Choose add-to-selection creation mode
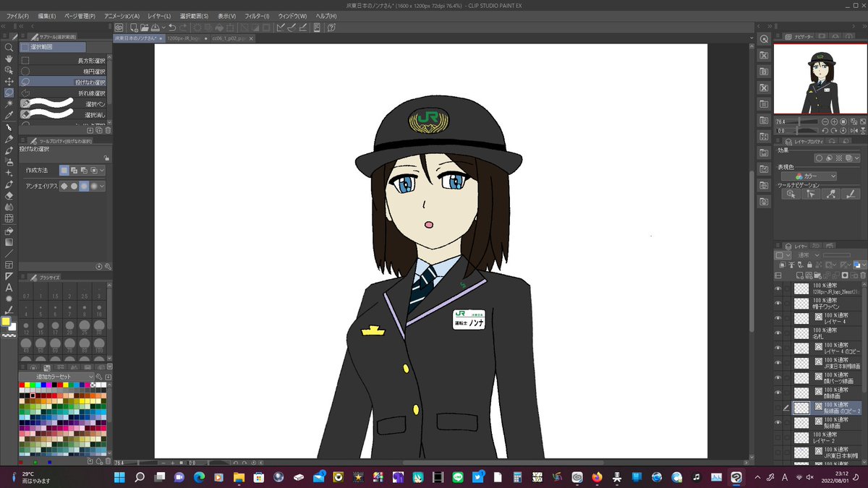 [74, 170]
